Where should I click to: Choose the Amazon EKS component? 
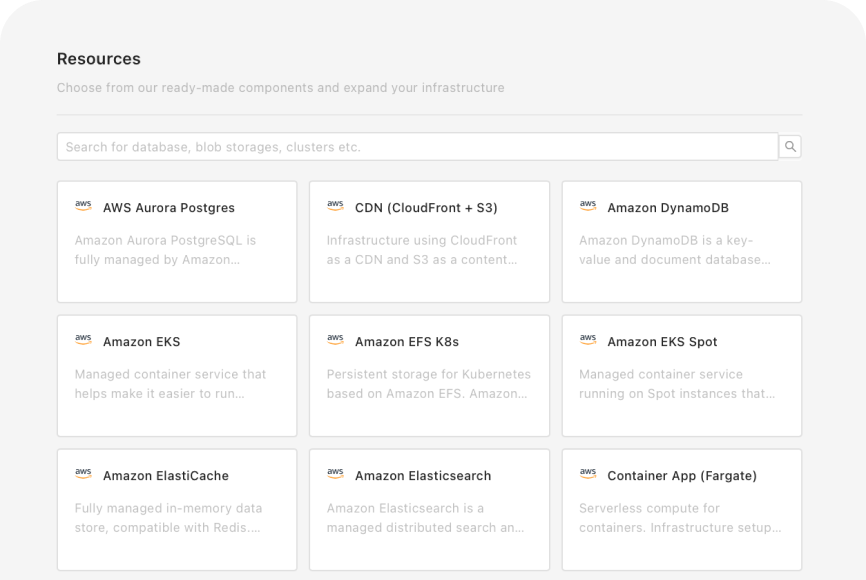tap(177, 375)
